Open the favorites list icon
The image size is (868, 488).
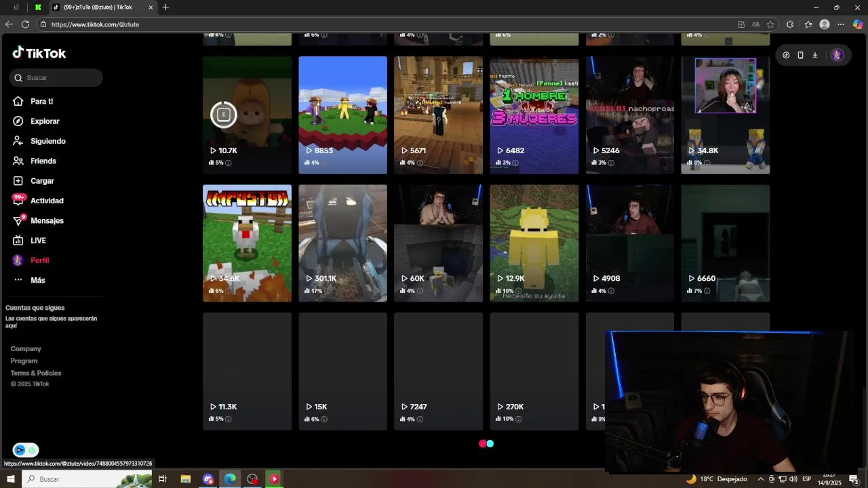(808, 24)
